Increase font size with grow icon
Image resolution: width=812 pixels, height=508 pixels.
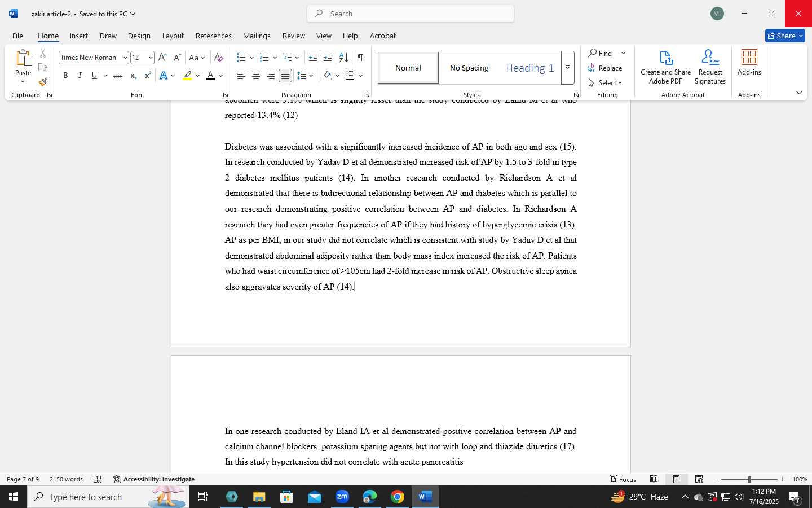point(162,58)
